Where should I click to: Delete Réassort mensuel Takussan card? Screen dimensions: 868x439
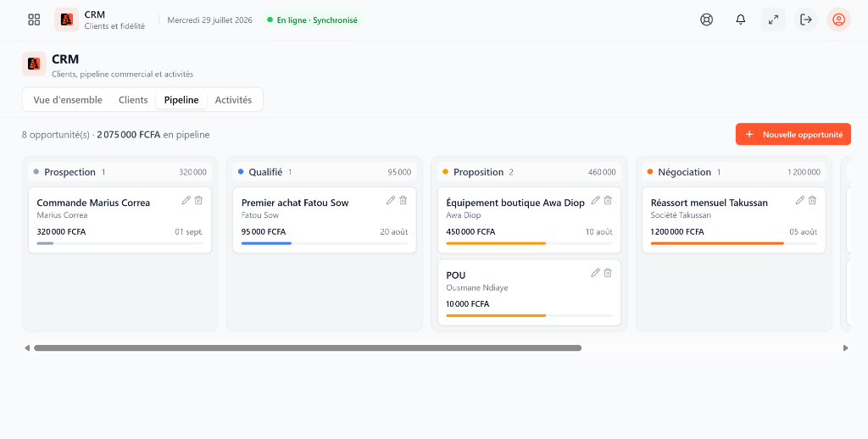[x=812, y=200]
